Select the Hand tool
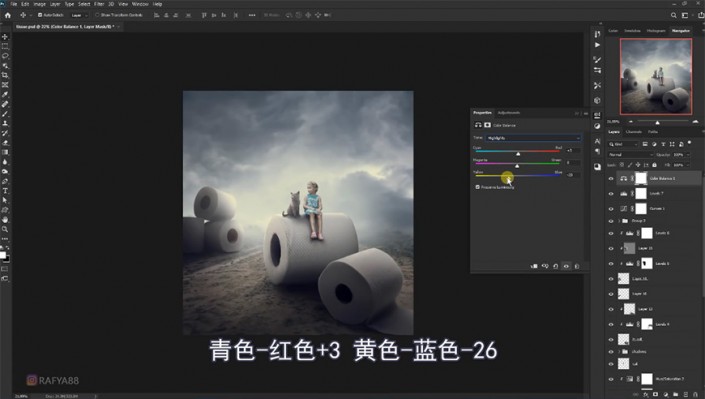 click(x=5, y=220)
